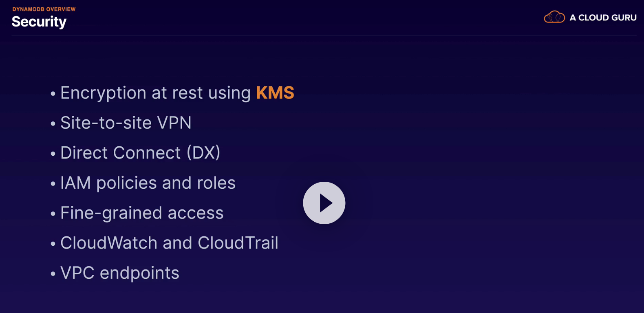
Task: Play the DynamoDB Security video
Action: 324,203
